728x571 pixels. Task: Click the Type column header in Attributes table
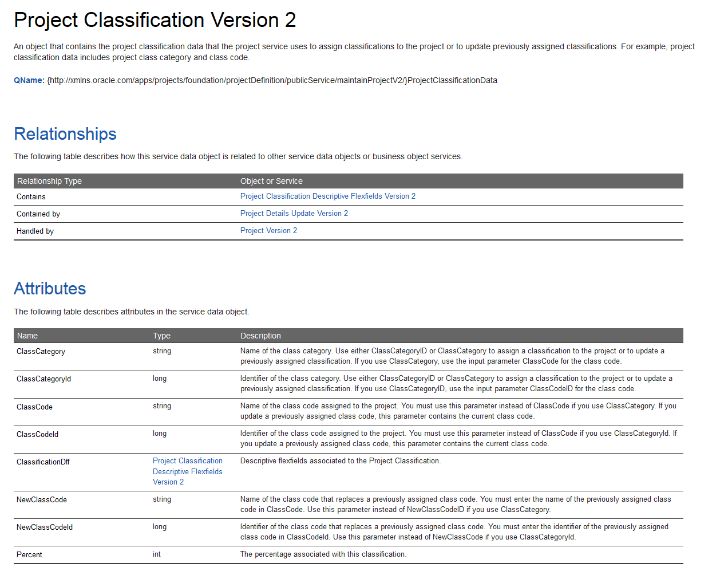point(161,336)
